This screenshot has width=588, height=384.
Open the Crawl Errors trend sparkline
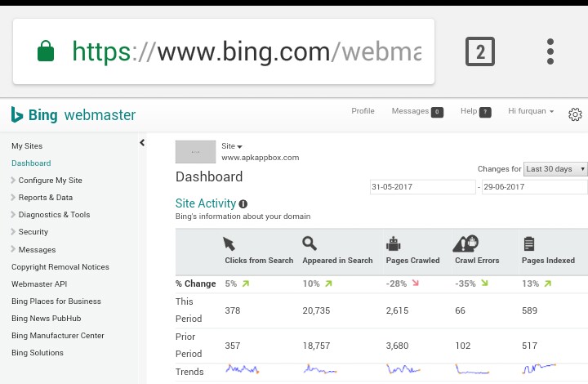(x=473, y=369)
